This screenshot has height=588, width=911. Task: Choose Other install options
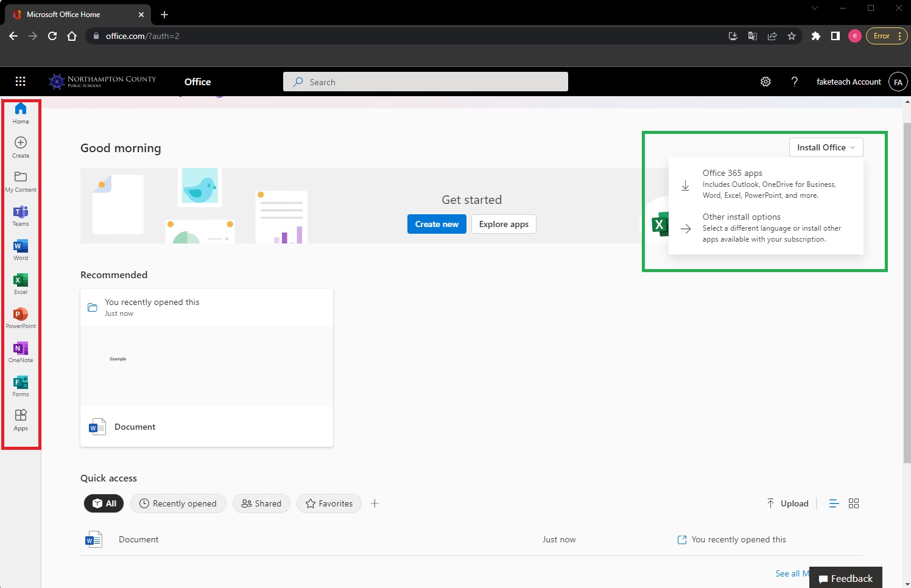coord(766,228)
